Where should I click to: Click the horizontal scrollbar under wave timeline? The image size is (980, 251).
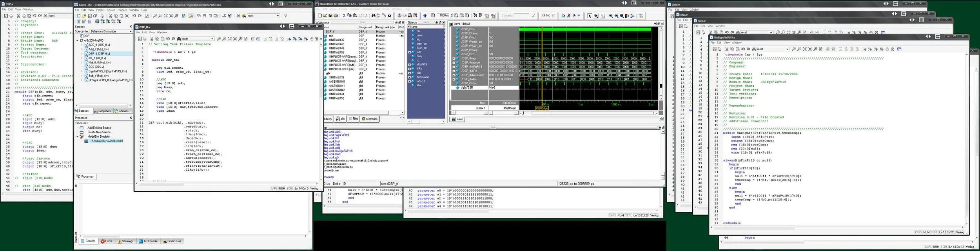(589, 113)
